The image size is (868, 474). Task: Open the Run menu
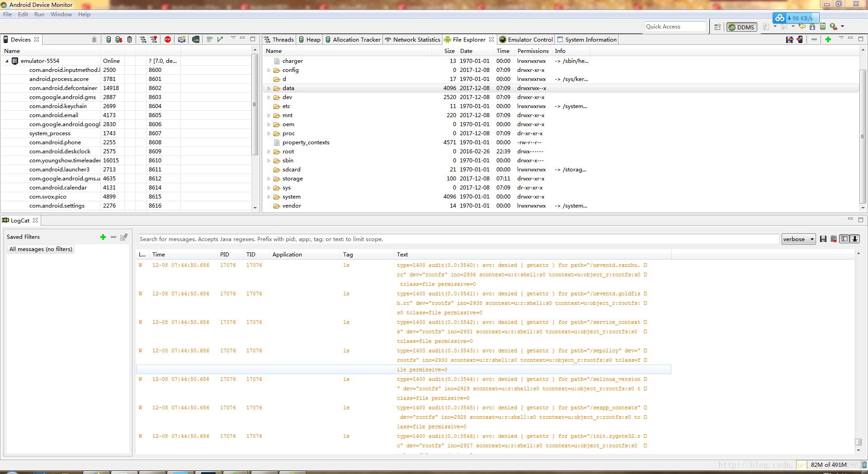coord(39,14)
